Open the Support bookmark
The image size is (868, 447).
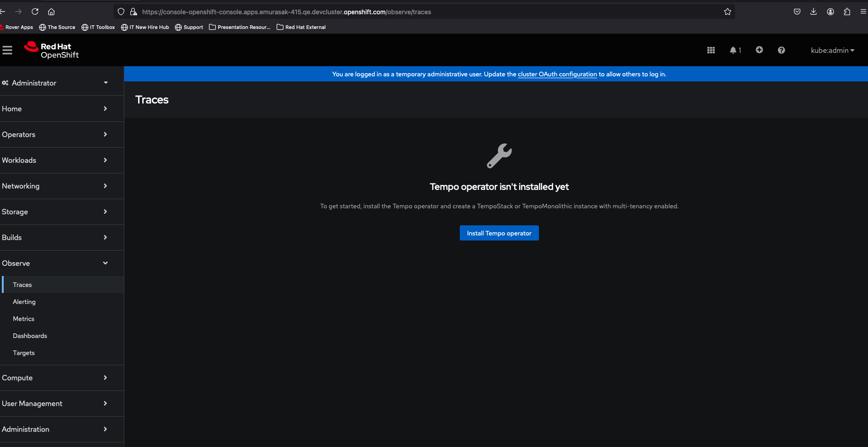click(189, 27)
